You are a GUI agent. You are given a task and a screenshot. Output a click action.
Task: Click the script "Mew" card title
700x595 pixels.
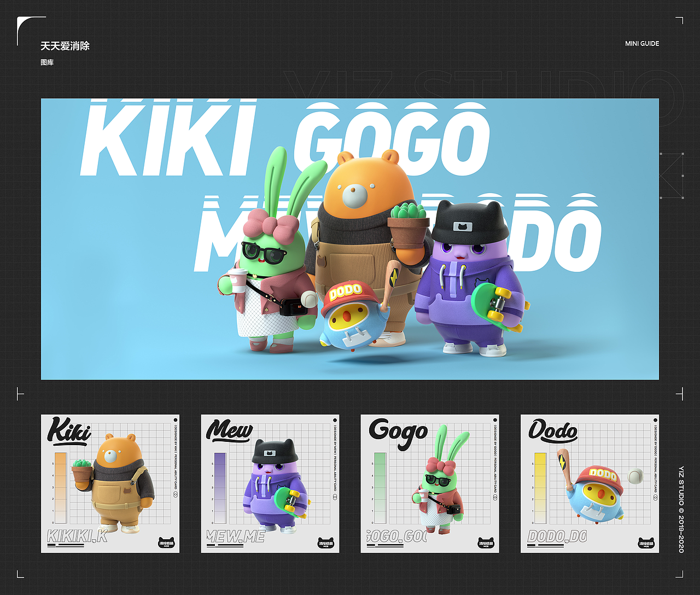230,431
